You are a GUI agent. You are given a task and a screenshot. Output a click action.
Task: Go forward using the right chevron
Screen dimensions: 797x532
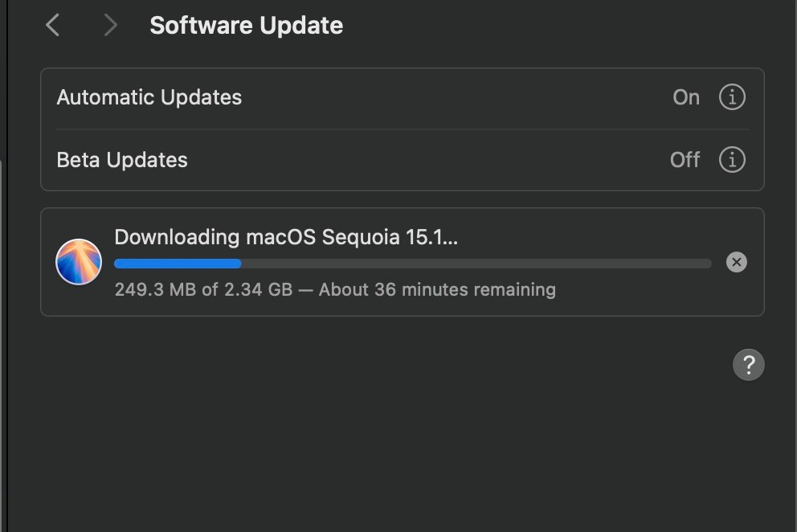(111, 26)
